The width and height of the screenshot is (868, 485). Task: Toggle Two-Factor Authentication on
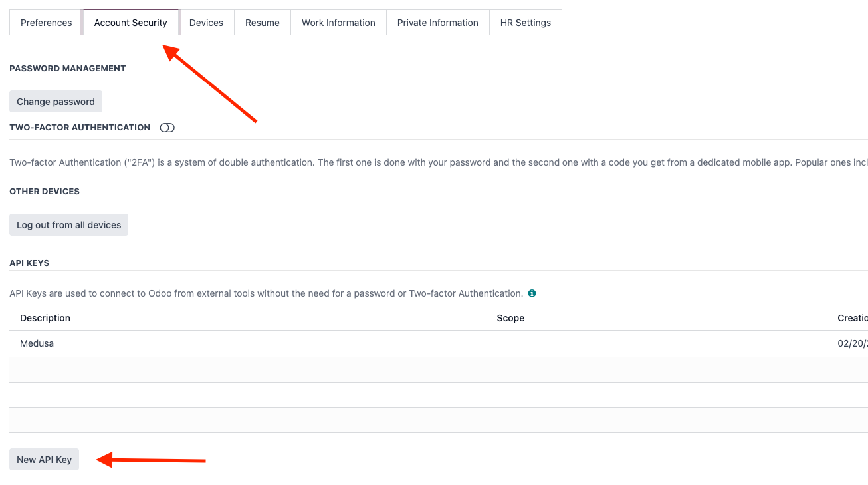coord(167,127)
